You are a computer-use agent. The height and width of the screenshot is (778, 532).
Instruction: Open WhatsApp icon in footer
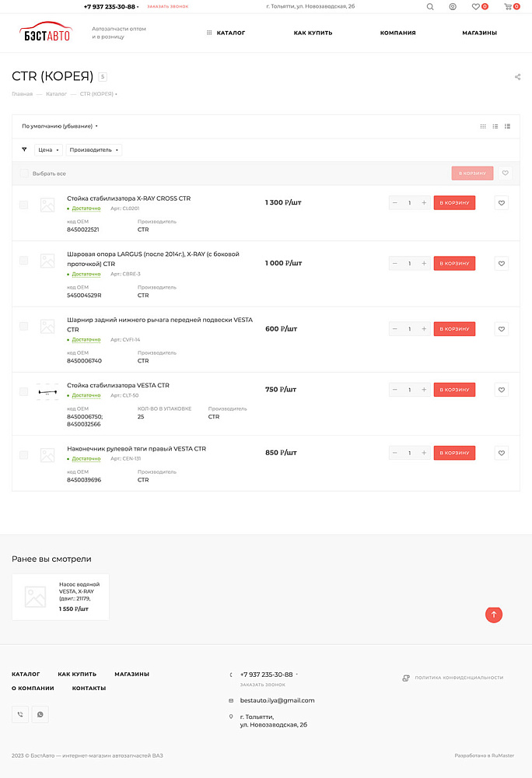coord(40,713)
